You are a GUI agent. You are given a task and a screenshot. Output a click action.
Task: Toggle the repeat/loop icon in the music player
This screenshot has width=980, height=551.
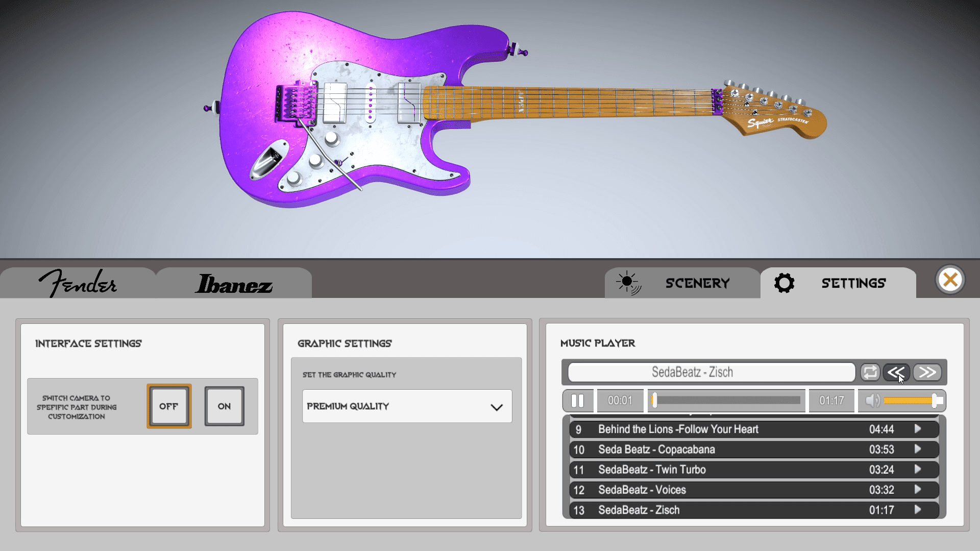(870, 372)
